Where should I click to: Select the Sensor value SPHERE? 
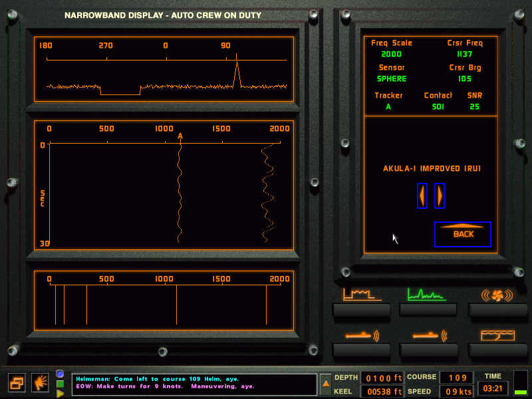(x=391, y=78)
